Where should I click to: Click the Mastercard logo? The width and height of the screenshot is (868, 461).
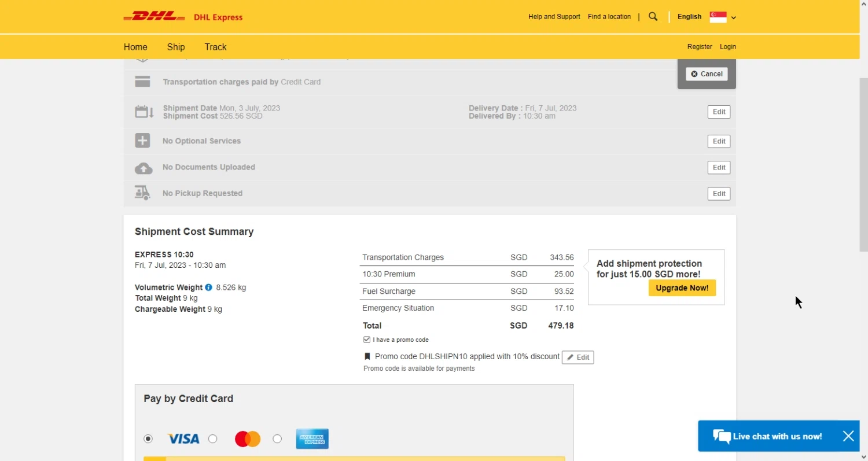[248, 439]
